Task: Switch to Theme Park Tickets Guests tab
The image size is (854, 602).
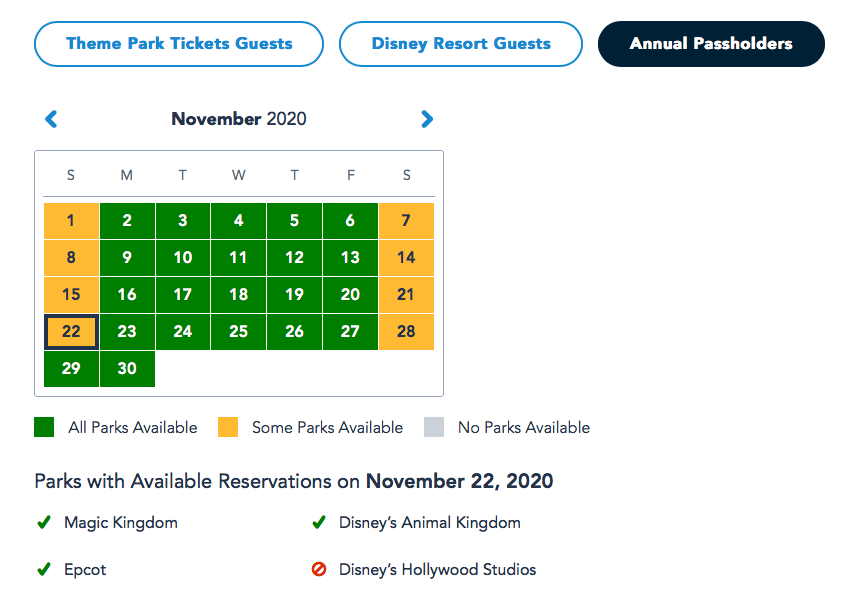Action: 179,44
